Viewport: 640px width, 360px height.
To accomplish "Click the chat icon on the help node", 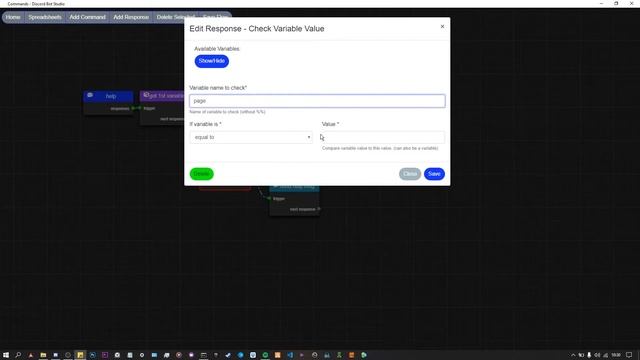I will (90, 96).
